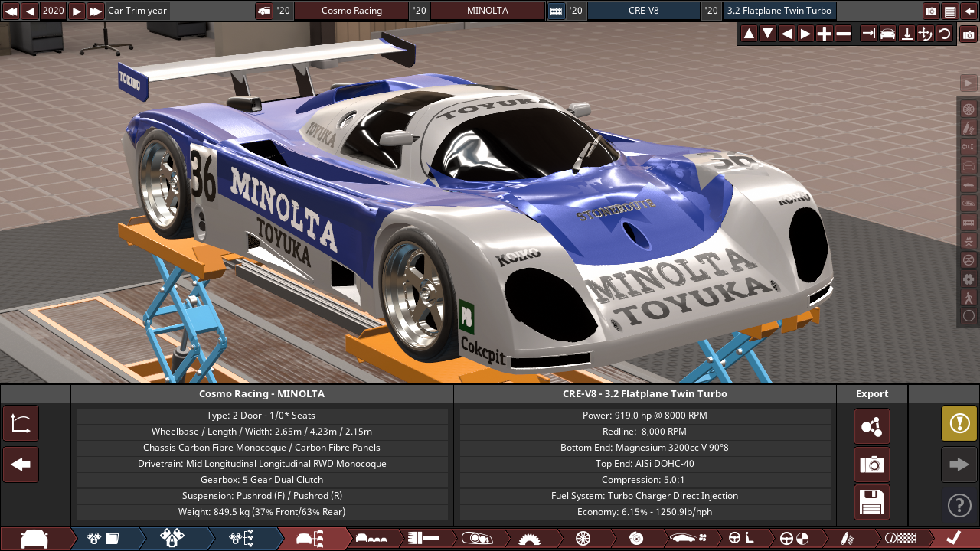Open the gearbox drivetrain gear tab
Screen dimensions: 980x551
tap(529, 538)
